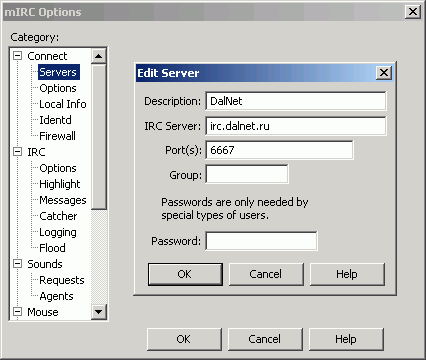This screenshot has width=426, height=360.
Task: Select the IRC category label
Action: tap(36, 152)
